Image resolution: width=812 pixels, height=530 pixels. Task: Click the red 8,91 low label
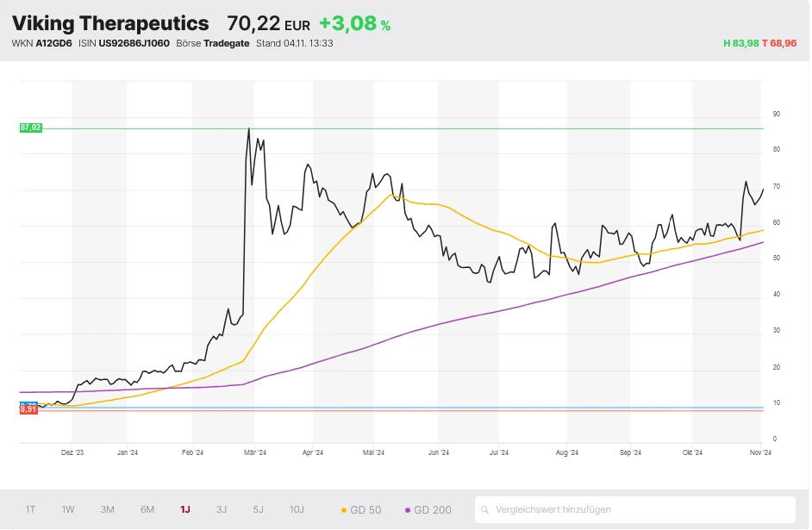30,410
